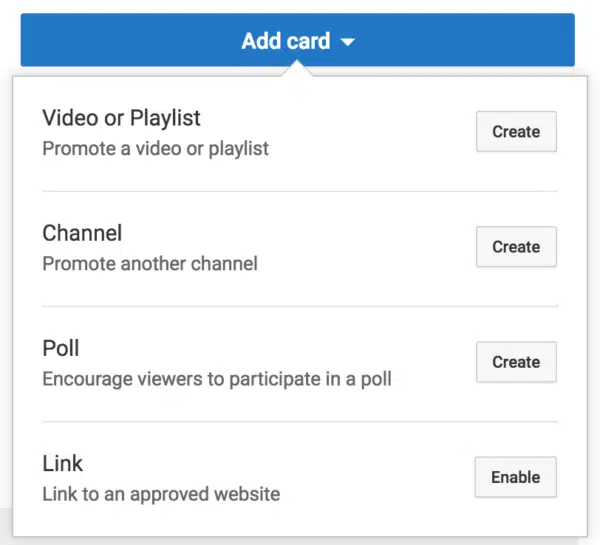Choose the Link card heading
Viewport: 600px width, 545px height.
[x=63, y=463]
